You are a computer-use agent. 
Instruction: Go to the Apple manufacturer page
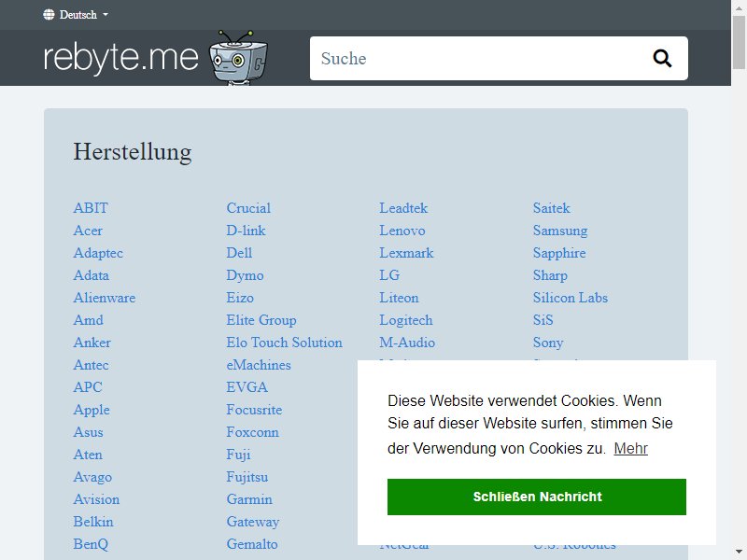pos(92,410)
